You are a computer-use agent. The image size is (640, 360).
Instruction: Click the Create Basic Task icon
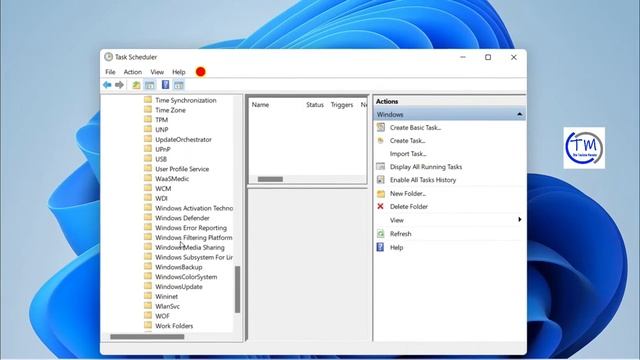(380, 127)
